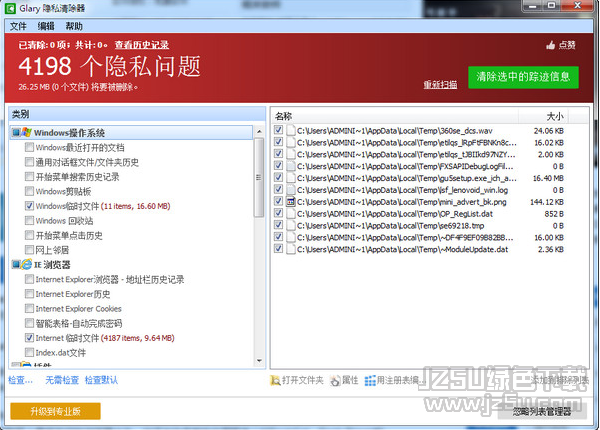
Task: Open the 帮助 menu
Action: coord(74,26)
